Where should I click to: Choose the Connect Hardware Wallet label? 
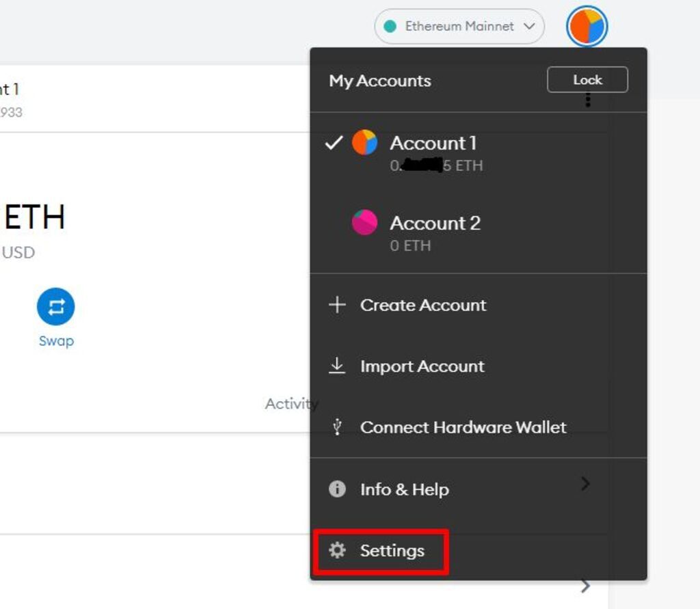point(463,427)
